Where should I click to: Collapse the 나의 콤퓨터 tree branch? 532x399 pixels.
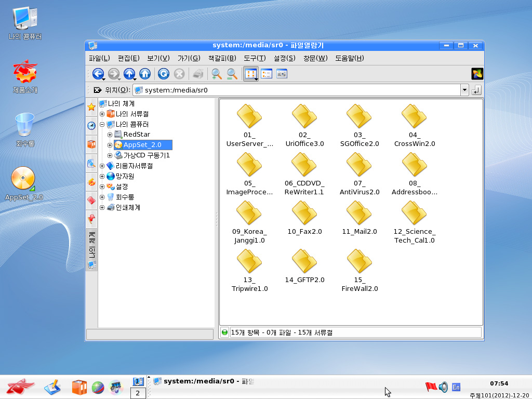click(102, 125)
